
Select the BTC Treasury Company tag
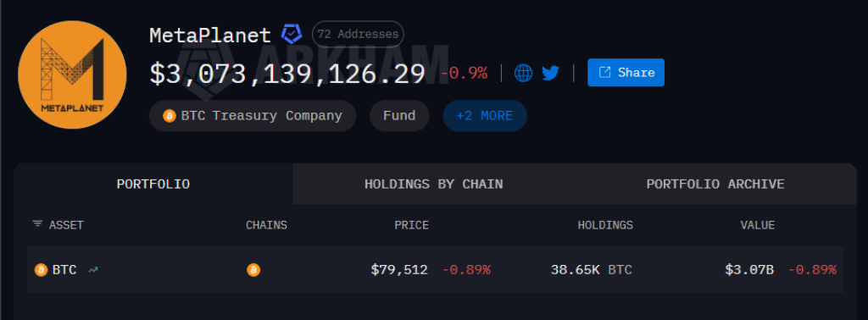(253, 116)
